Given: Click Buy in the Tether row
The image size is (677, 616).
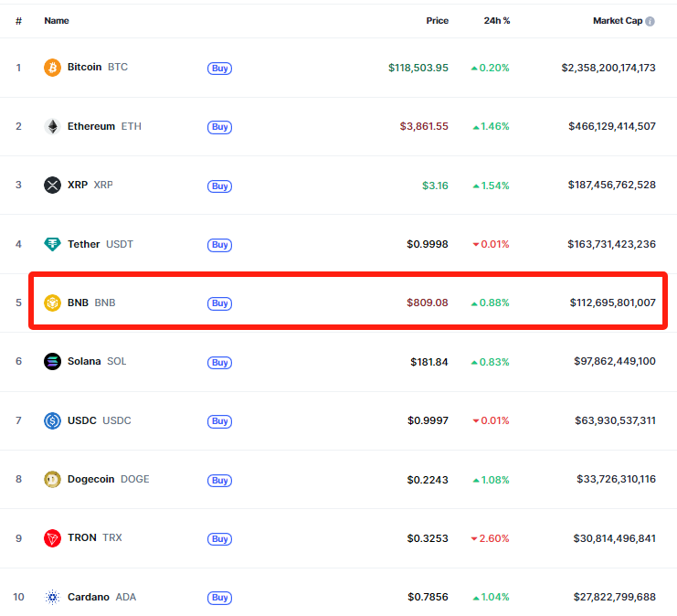Looking at the screenshot, I should [220, 245].
